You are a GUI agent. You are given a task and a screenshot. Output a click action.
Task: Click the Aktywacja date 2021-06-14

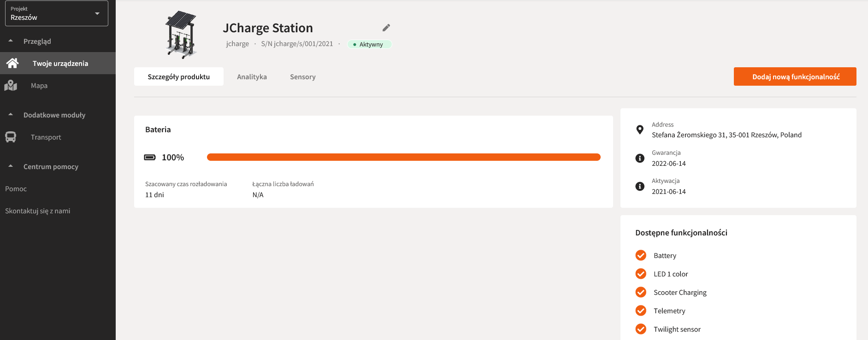point(669,192)
